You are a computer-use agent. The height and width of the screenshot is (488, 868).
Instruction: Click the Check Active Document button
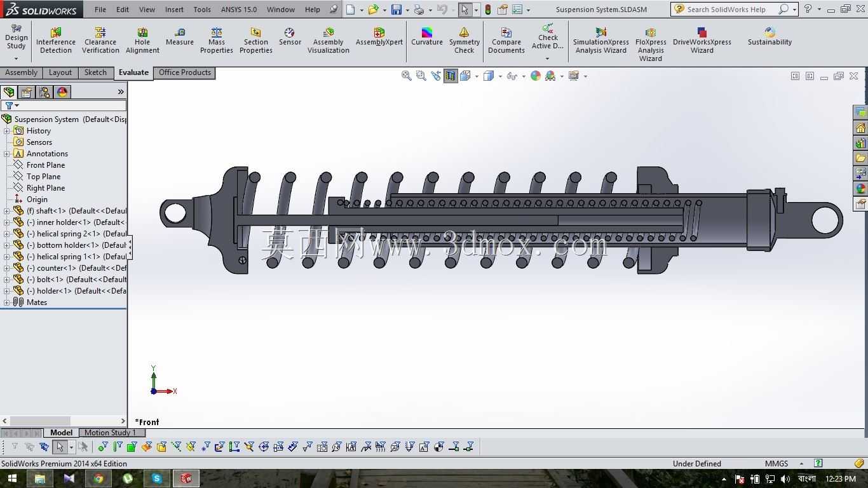click(548, 37)
